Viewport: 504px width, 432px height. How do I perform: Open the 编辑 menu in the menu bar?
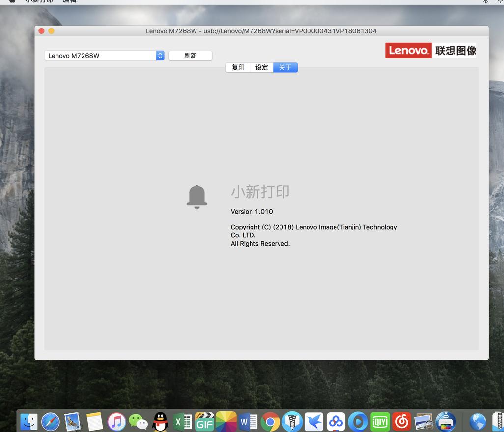pyautogui.click(x=69, y=1)
